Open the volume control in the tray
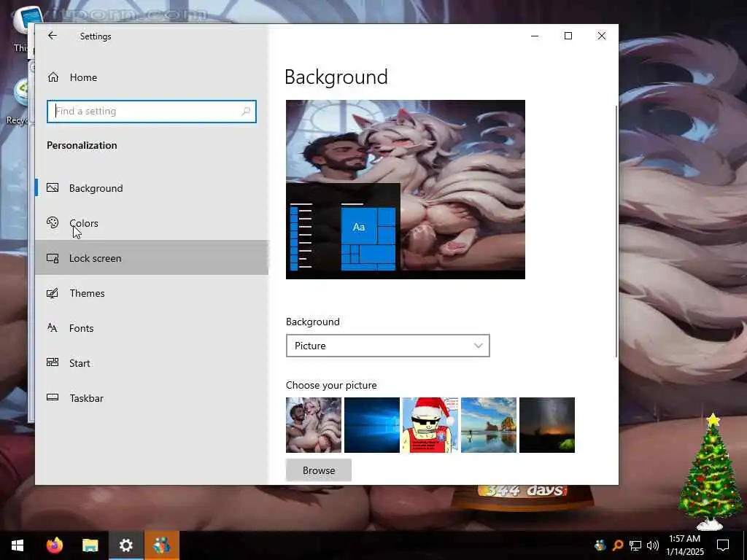The width and height of the screenshot is (747, 560). pyautogui.click(x=653, y=545)
